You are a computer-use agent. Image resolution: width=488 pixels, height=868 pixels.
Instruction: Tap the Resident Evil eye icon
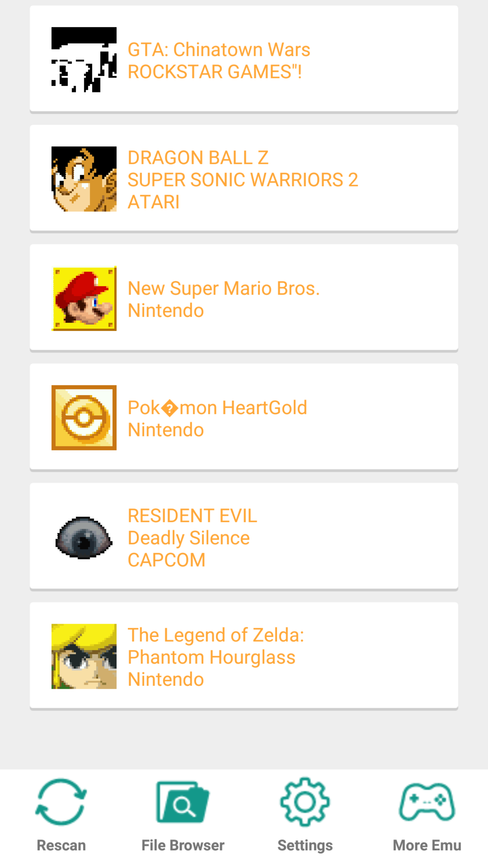(x=84, y=538)
